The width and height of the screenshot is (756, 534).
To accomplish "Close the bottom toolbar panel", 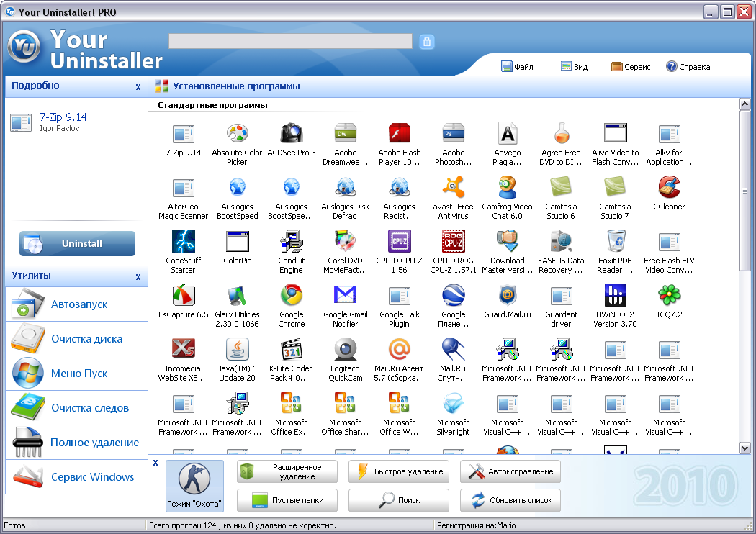I will (x=156, y=463).
